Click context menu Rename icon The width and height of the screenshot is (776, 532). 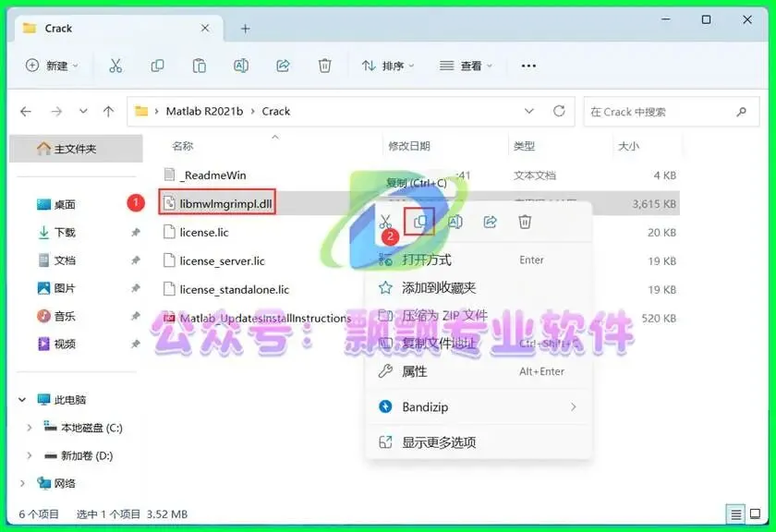[x=455, y=222]
